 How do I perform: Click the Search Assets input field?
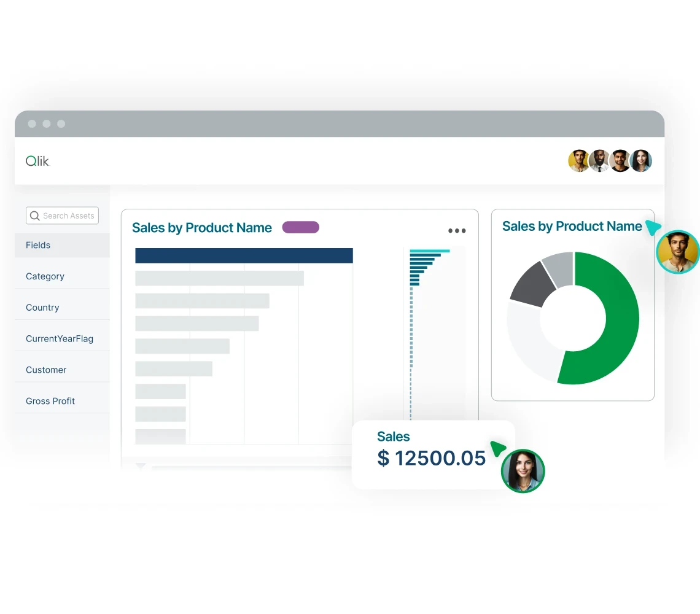tap(68, 216)
